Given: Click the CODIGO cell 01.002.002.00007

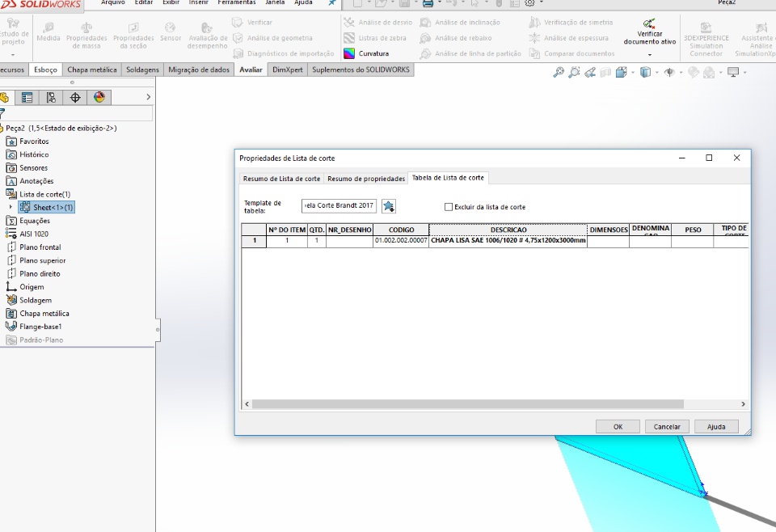Looking at the screenshot, I should [x=401, y=240].
